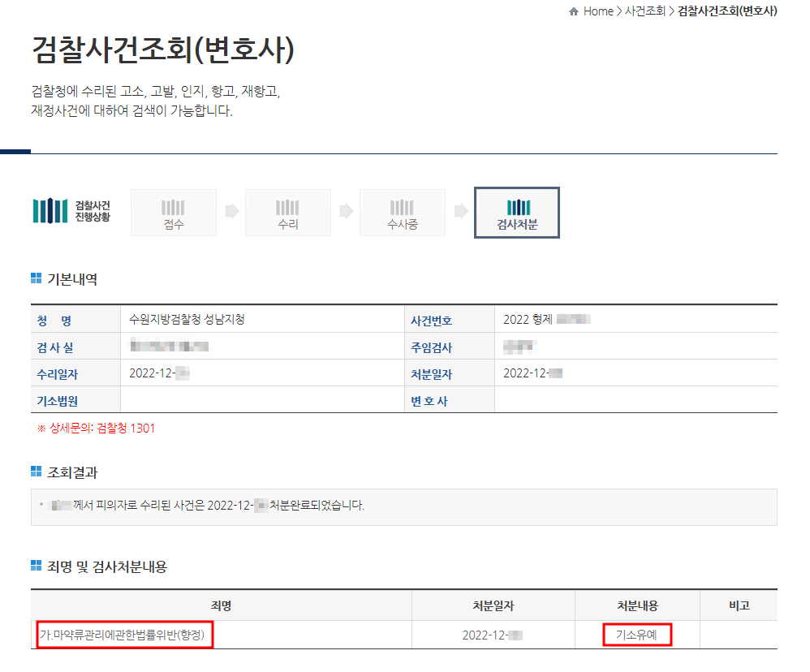Viewport: 810px width, 672px height.
Task: Click the arrow between 수사중 and 검사처분
Action: click(460, 212)
